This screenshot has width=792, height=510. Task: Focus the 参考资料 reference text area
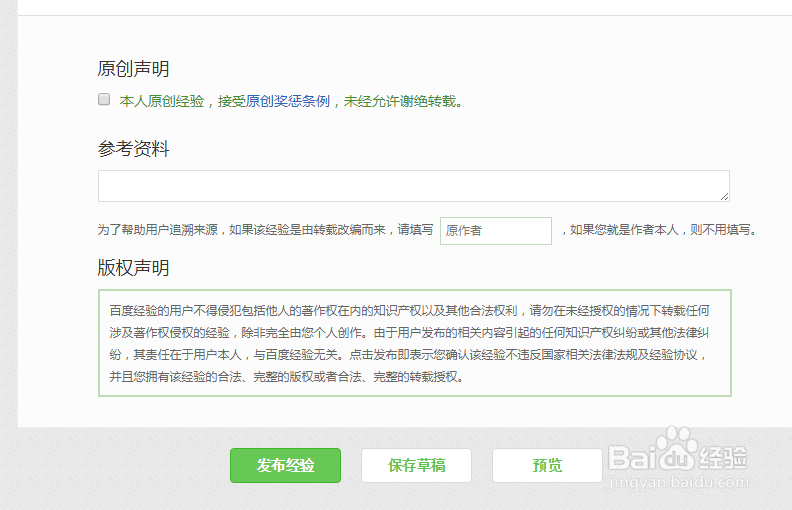coord(414,186)
